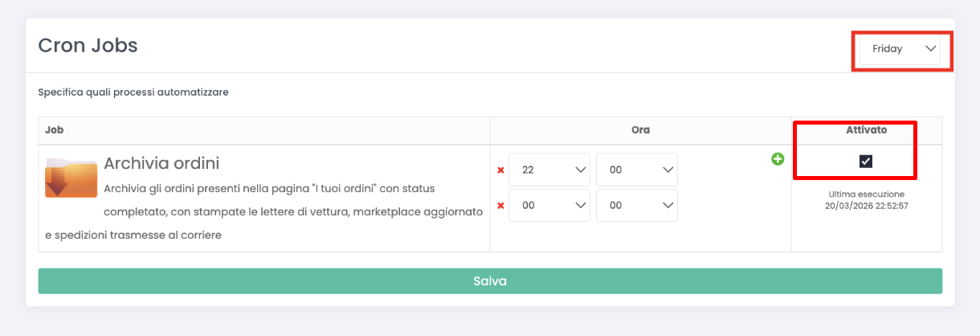
Task: Click the Job column header
Action: [x=54, y=129]
